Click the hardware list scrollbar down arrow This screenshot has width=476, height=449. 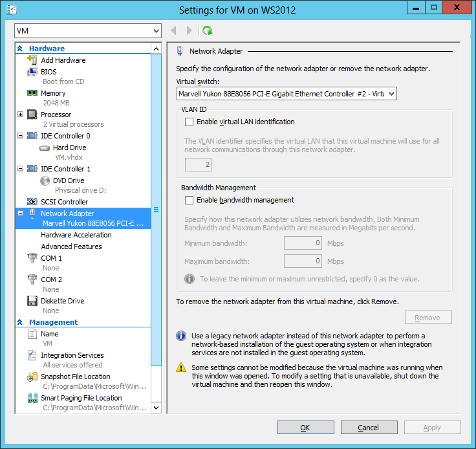point(156,408)
